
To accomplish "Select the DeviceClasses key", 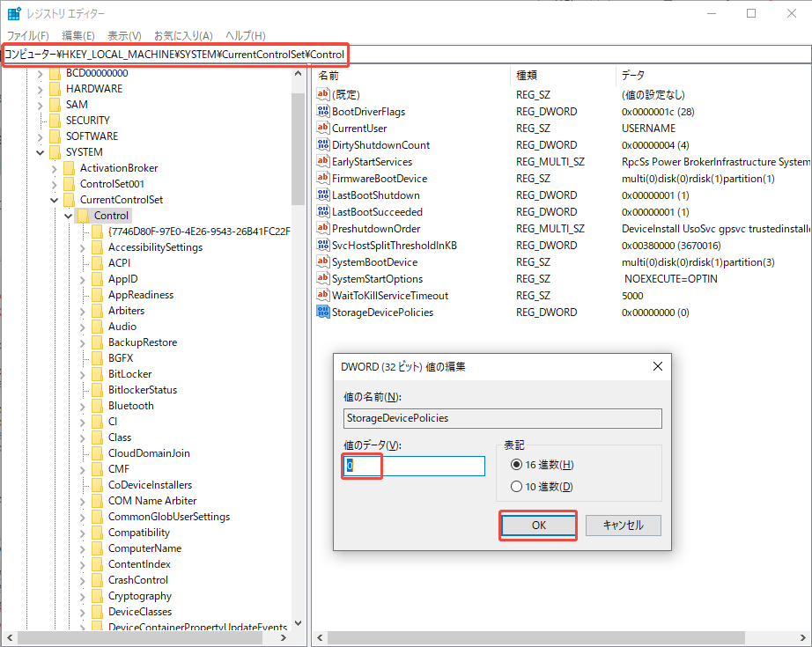I will point(140,611).
